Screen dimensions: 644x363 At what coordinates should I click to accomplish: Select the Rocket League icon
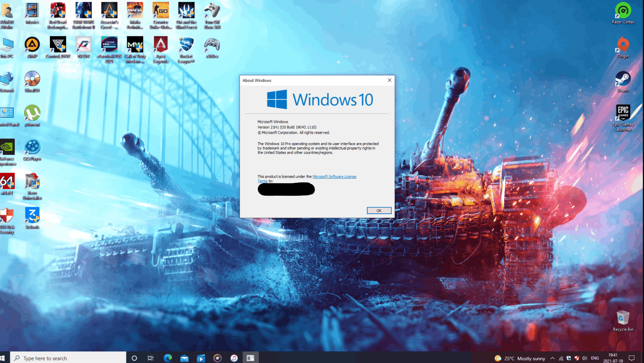[x=186, y=50]
